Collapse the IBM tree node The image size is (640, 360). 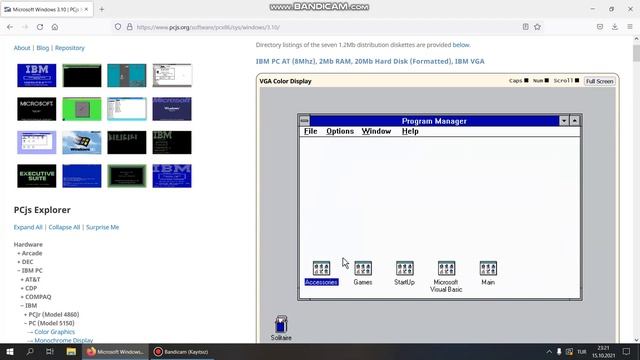(29, 305)
